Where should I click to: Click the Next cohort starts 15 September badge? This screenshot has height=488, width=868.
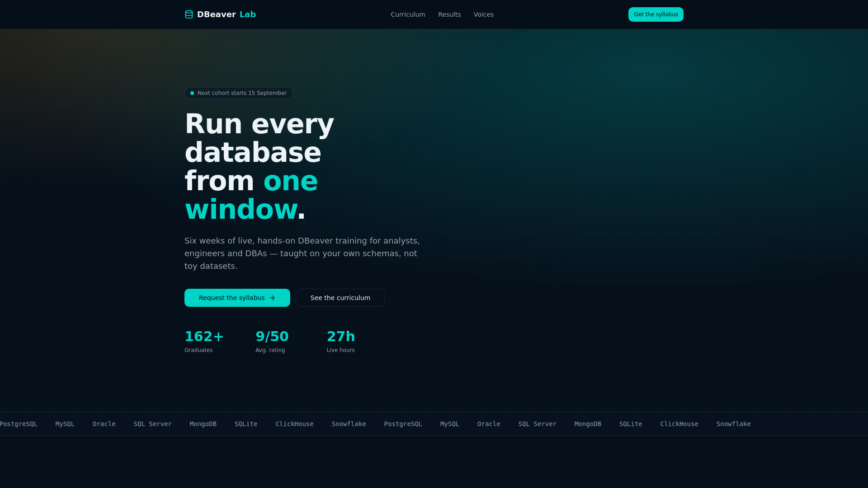238,93
